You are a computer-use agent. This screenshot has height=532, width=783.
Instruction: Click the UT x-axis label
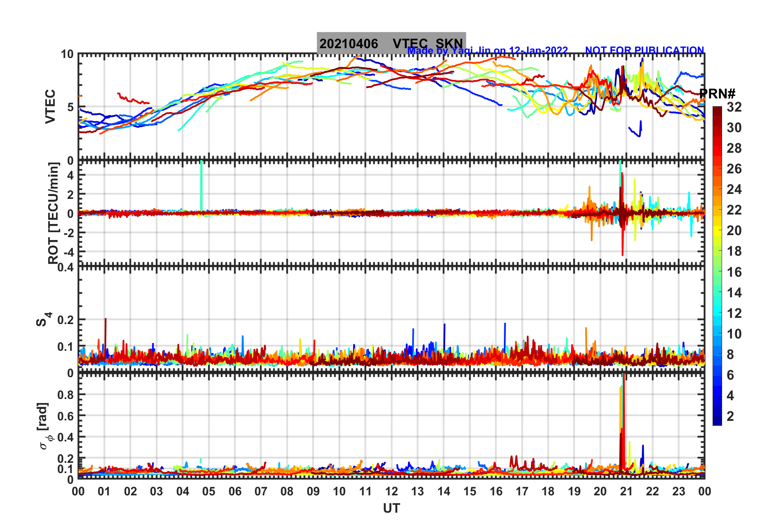(x=391, y=509)
